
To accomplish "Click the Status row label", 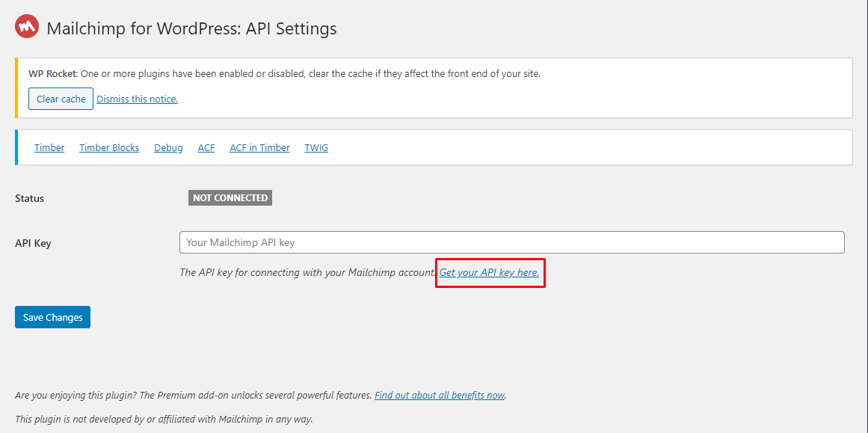I will point(29,198).
